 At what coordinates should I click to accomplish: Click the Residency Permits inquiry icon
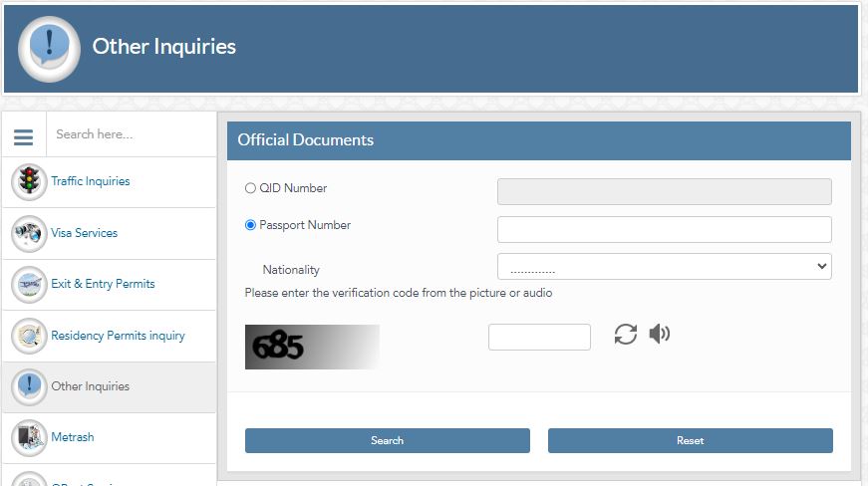(29, 337)
